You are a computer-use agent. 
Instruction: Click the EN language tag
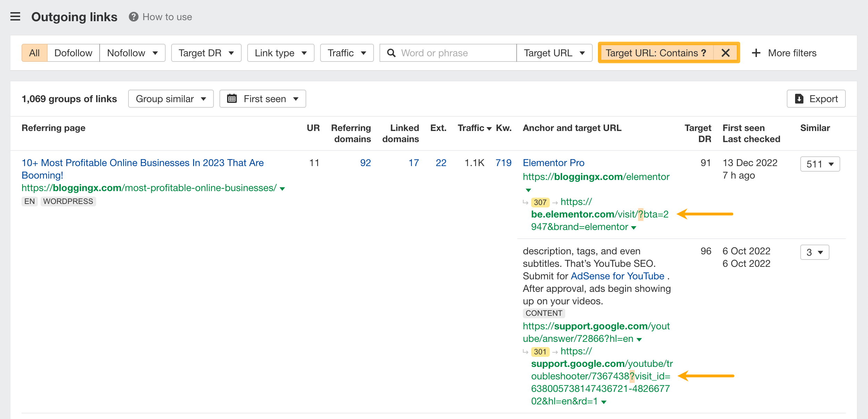30,201
